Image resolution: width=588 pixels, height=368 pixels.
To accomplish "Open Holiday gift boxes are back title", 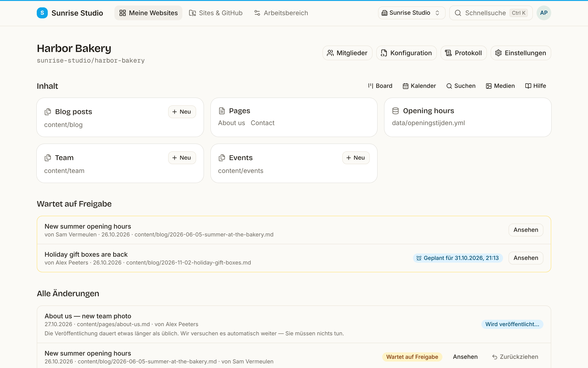I will pyautogui.click(x=86, y=254).
